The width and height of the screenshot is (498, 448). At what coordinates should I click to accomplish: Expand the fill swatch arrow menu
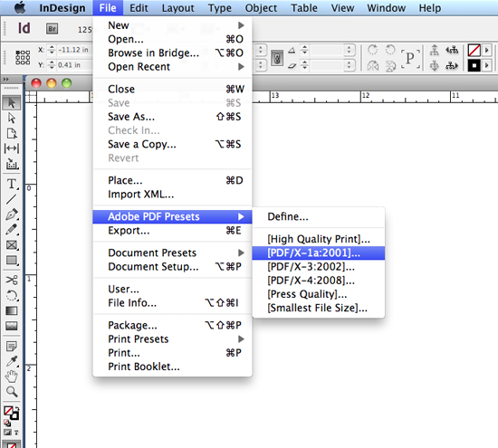click(486, 66)
